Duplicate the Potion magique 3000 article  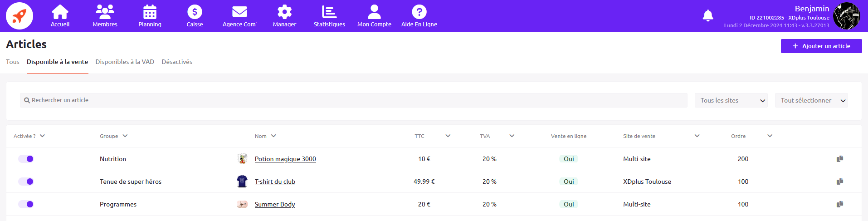pos(839,159)
